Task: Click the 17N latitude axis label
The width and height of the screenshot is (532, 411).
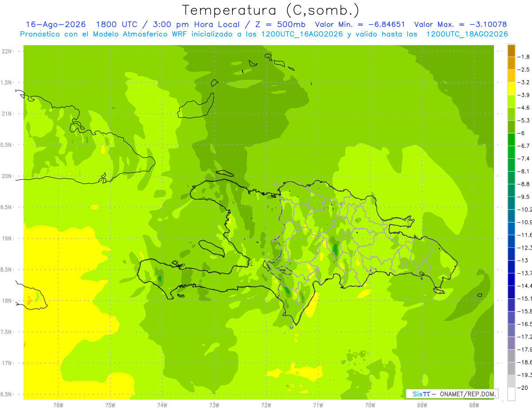Action: point(7,363)
